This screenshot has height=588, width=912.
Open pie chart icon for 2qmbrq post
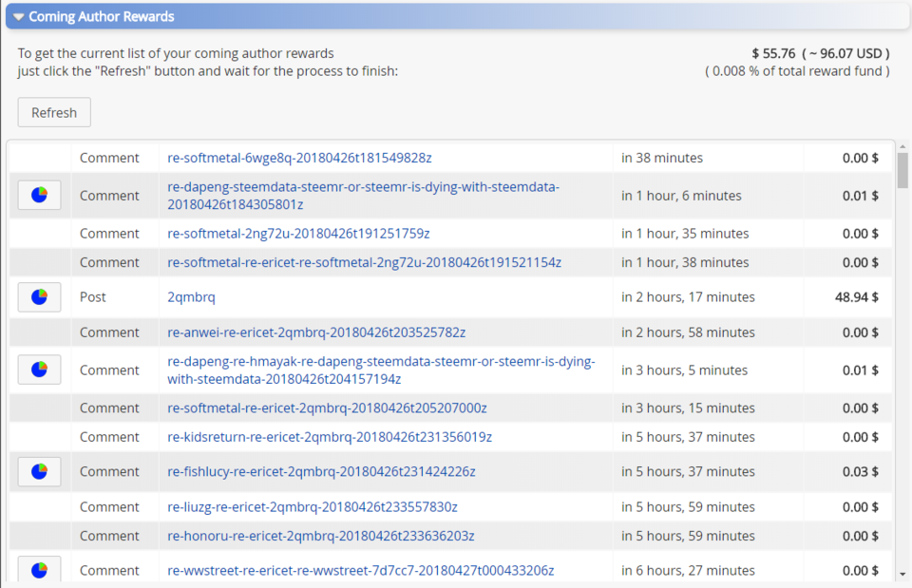[39, 297]
